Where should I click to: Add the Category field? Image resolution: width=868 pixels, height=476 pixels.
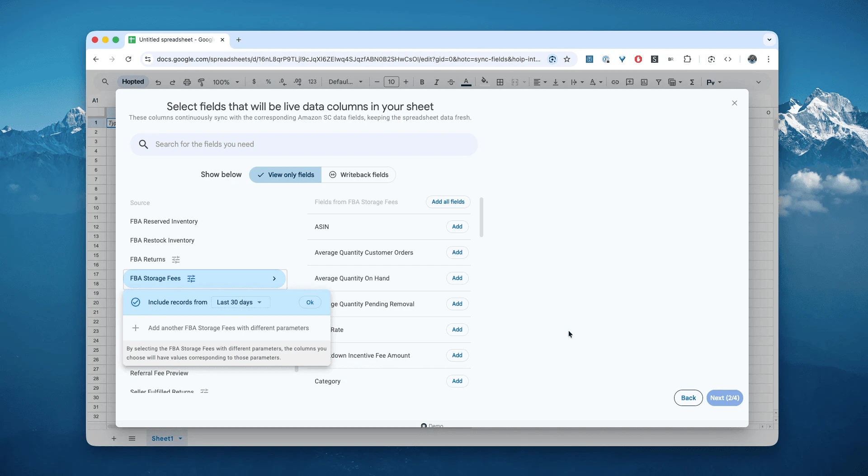457,381
